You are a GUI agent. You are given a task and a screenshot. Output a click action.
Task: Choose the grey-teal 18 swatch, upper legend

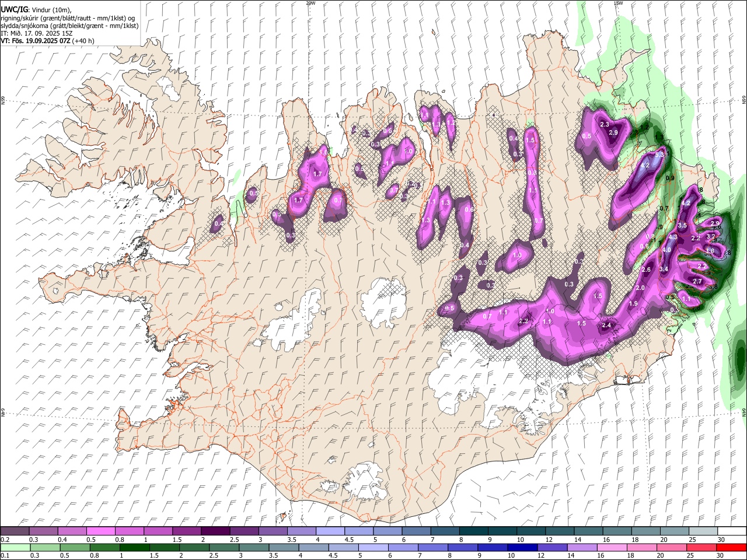(x=646, y=531)
